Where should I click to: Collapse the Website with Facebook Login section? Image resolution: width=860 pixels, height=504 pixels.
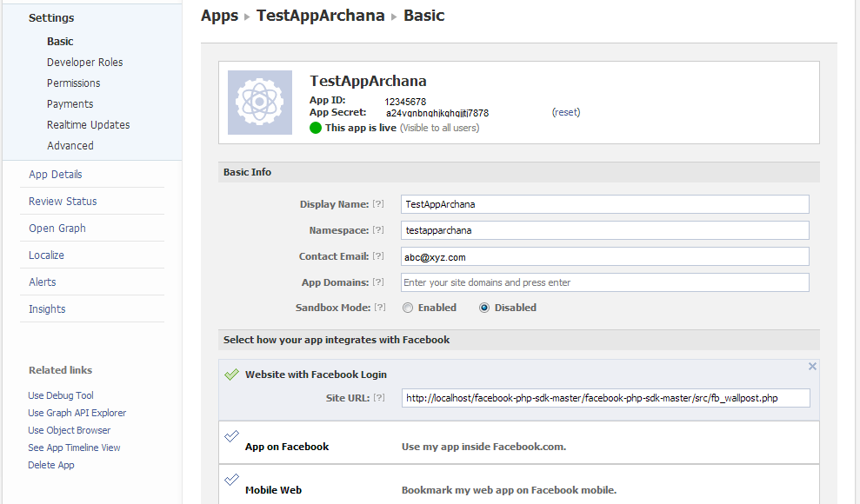pyautogui.click(x=812, y=366)
